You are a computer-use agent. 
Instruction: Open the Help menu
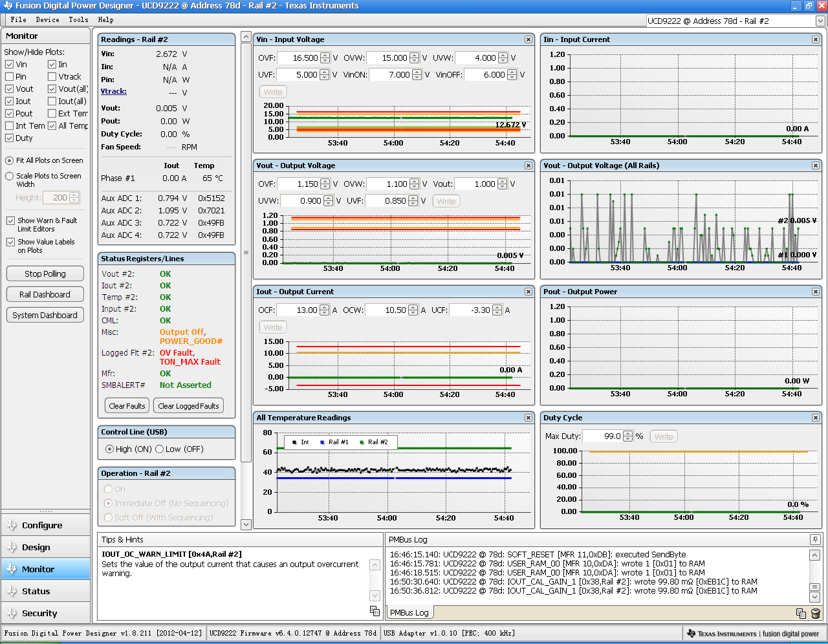tap(105, 20)
